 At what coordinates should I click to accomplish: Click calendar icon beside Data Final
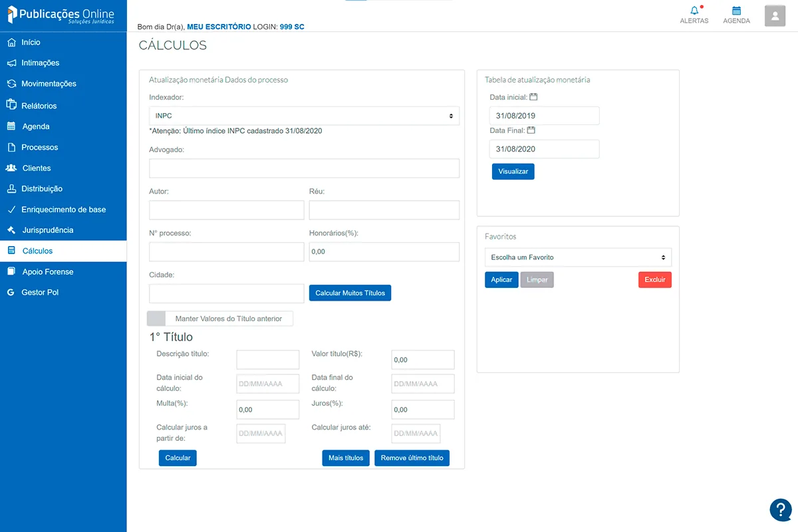pyautogui.click(x=531, y=130)
